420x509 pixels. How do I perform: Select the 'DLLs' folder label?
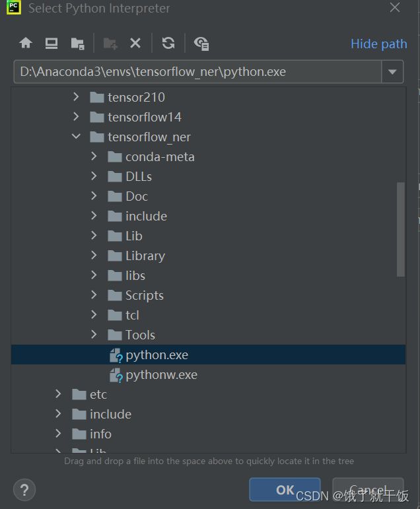tap(139, 176)
